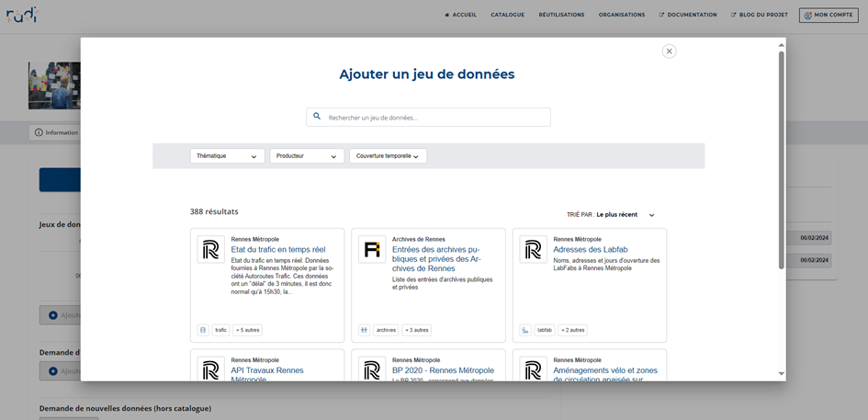Click Rennes Métropole logo on BP 2020 card
The height and width of the screenshot is (420, 868).
372,369
